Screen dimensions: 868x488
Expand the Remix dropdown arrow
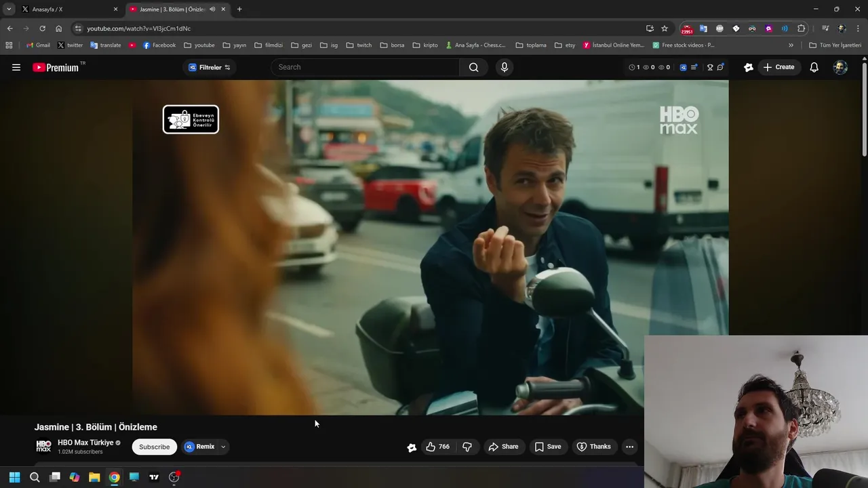[x=223, y=447]
